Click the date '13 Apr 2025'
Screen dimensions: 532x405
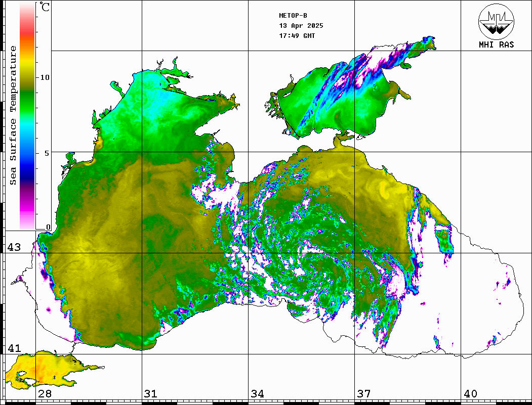click(301, 26)
